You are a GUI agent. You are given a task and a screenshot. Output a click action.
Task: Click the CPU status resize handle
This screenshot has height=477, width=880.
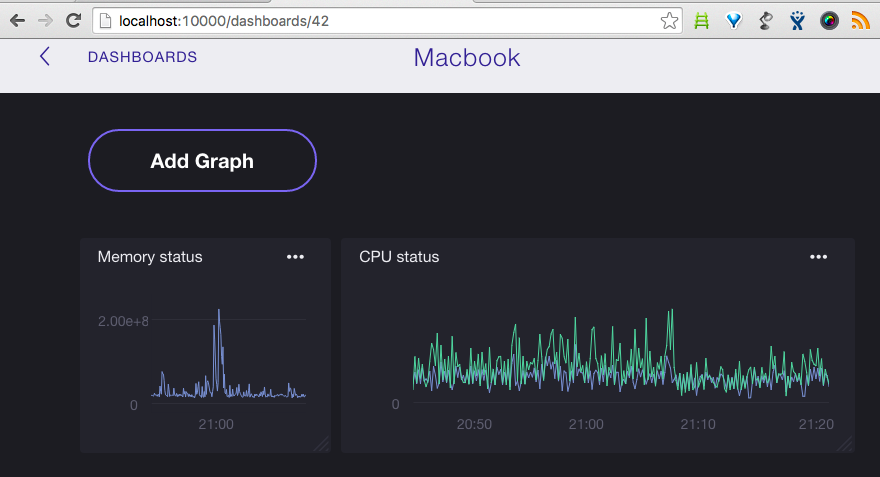click(845, 444)
